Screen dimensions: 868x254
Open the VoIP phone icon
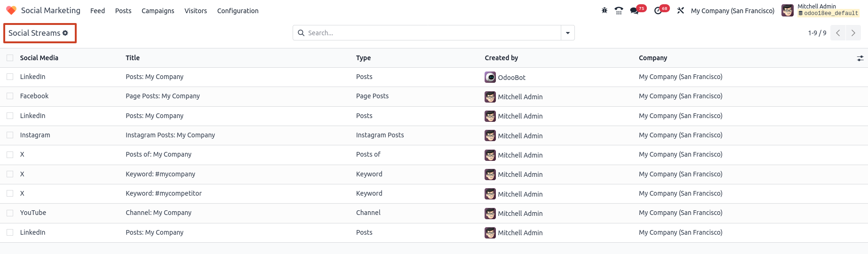(x=619, y=10)
